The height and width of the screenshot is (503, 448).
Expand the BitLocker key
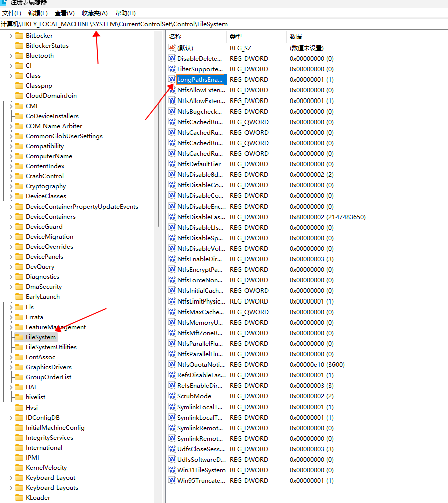coord(11,36)
